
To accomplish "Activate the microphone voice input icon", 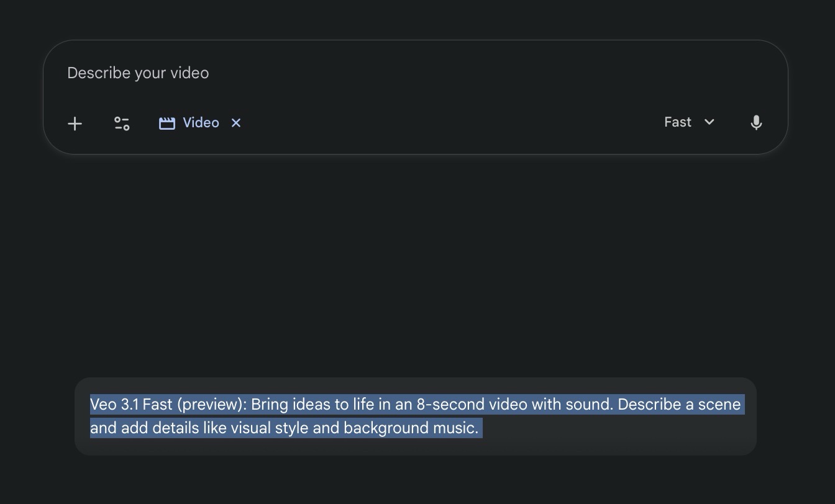I will [x=755, y=123].
